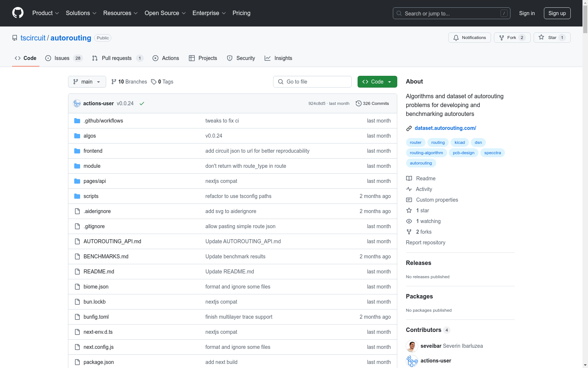This screenshot has width=588, height=368.
Task: Click the commits history clock icon
Action: (359, 103)
